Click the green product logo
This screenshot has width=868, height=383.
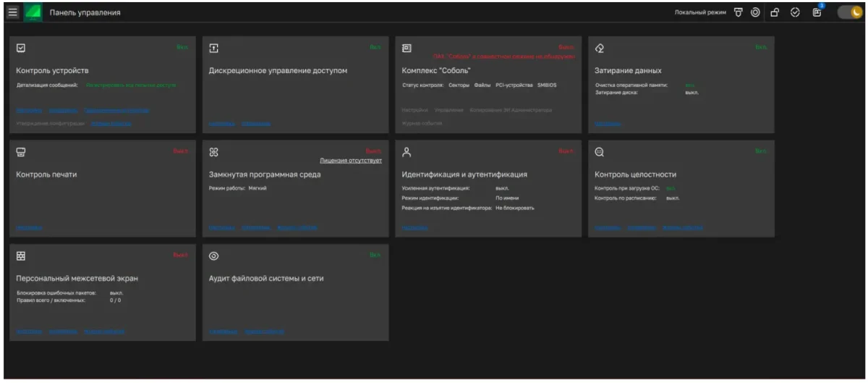coord(33,12)
